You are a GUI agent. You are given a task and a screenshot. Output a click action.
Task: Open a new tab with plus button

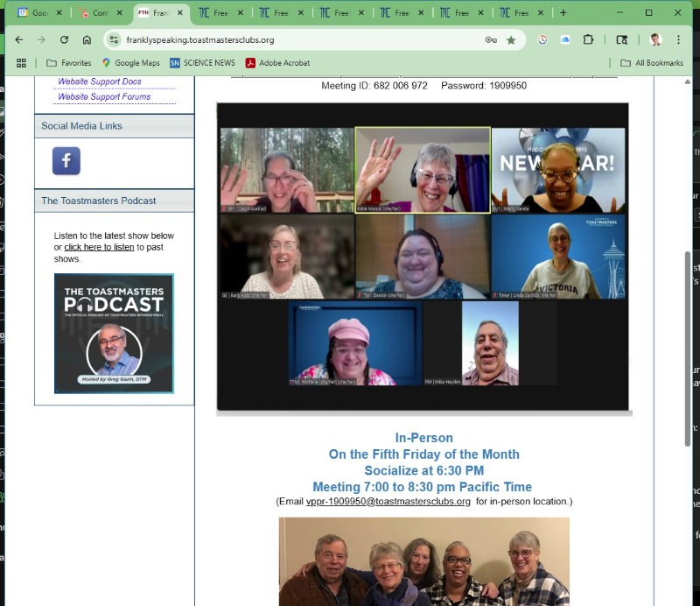click(563, 13)
